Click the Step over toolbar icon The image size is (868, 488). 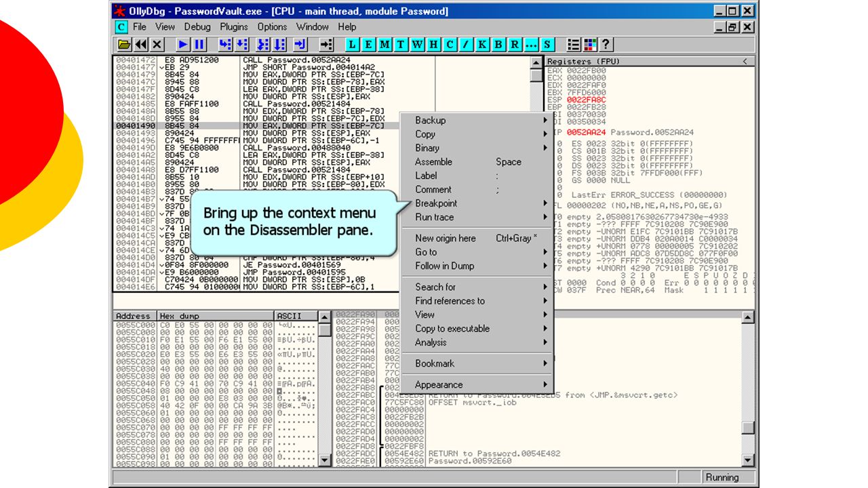241,45
